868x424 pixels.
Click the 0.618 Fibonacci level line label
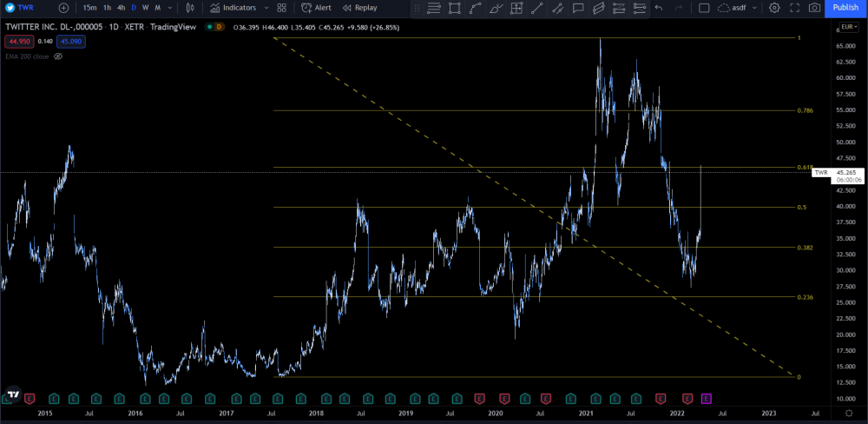(x=805, y=168)
